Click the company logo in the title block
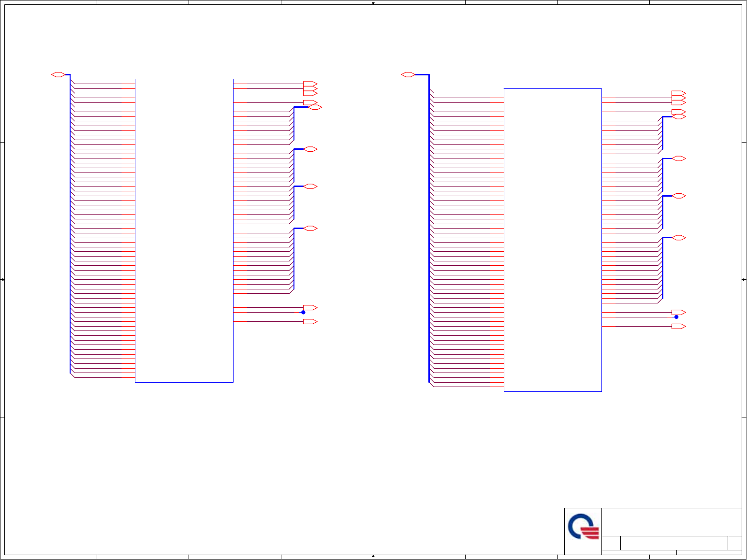This screenshot has width=747, height=560. click(583, 527)
